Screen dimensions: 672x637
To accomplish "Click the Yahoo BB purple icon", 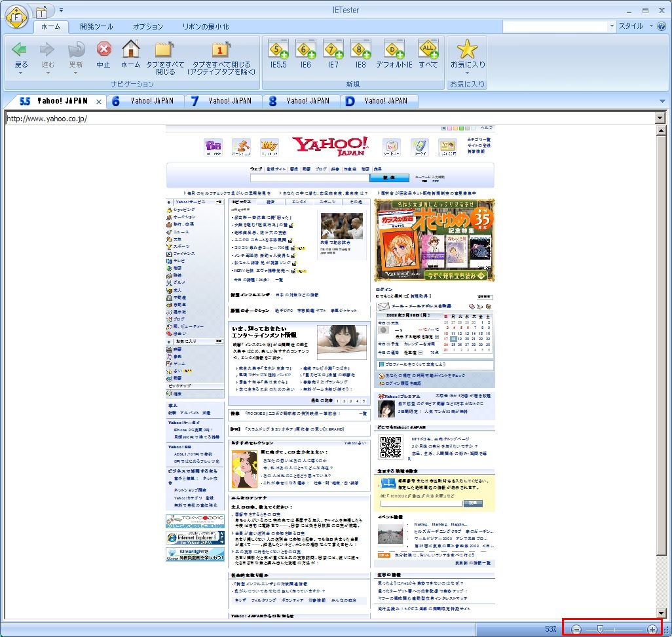I will tap(213, 147).
